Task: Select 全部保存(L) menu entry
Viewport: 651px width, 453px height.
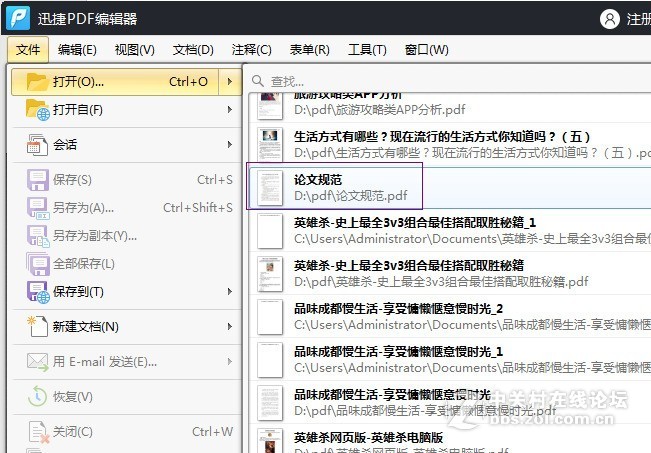Action: pyautogui.click(x=126, y=264)
